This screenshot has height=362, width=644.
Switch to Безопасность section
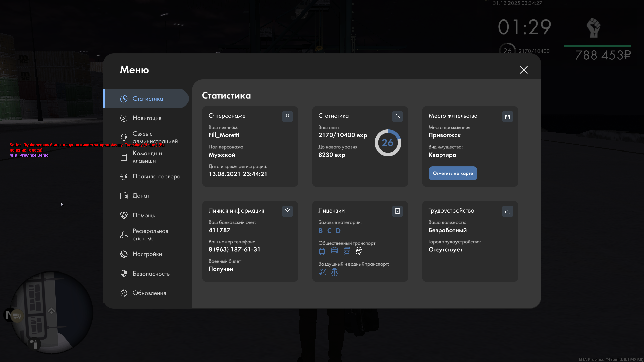[150, 274]
